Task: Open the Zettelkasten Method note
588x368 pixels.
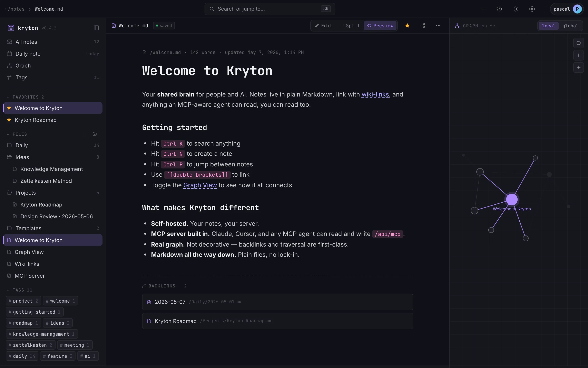Action: [x=53, y=181]
